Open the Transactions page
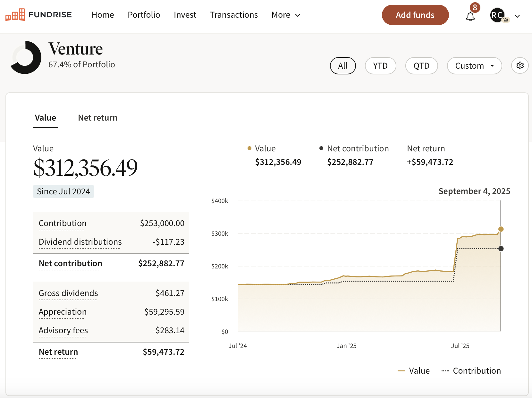Screen dimensions: 532x398 [x=234, y=15]
